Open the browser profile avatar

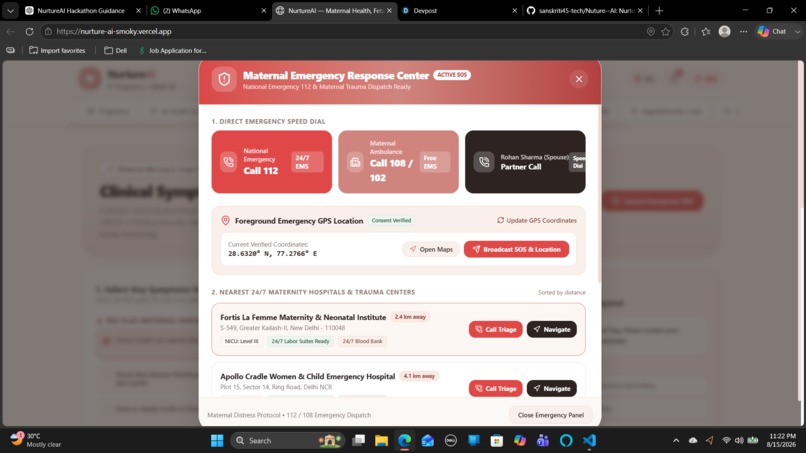(725, 31)
